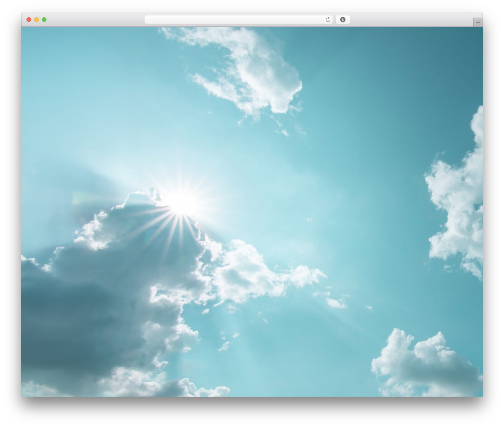Open the downloads button
The height and width of the screenshot is (427, 504).
343,20
